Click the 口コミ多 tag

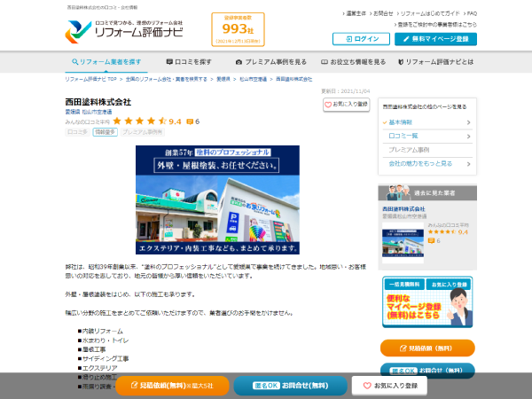click(x=77, y=132)
